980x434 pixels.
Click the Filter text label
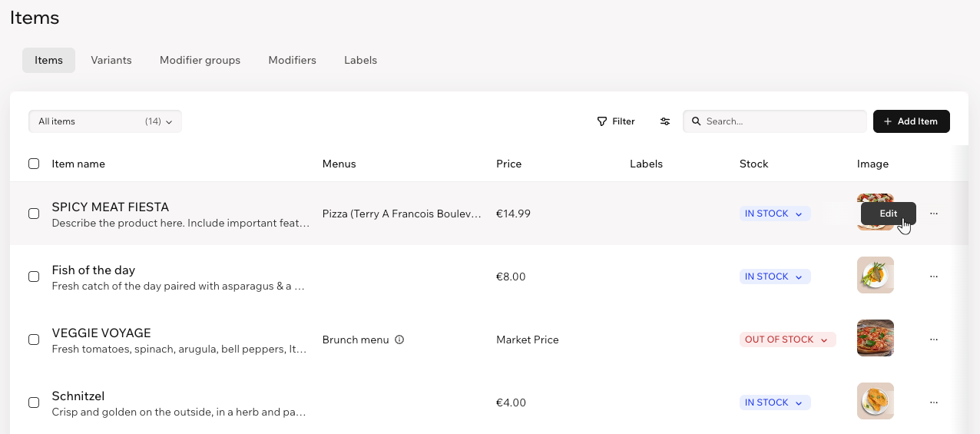624,121
